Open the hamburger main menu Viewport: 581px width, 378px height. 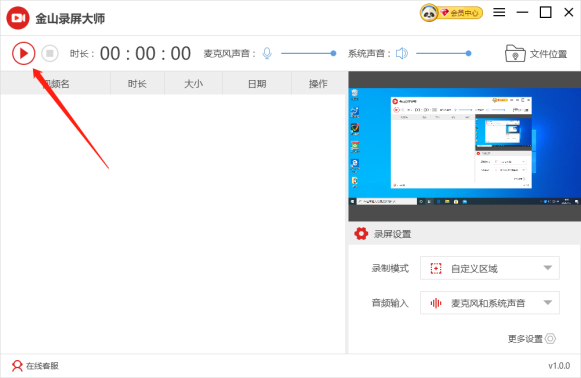coord(499,13)
